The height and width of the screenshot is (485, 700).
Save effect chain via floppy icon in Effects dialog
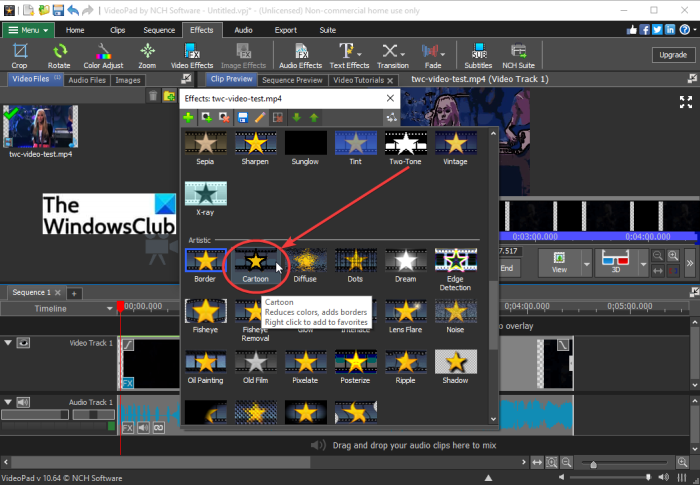[x=242, y=117]
